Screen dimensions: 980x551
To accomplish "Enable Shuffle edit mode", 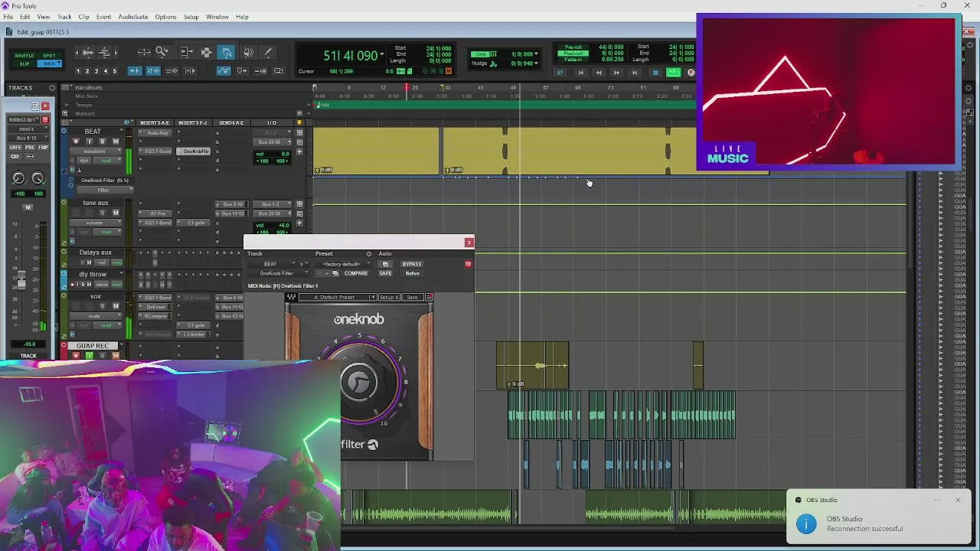I will click(24, 55).
